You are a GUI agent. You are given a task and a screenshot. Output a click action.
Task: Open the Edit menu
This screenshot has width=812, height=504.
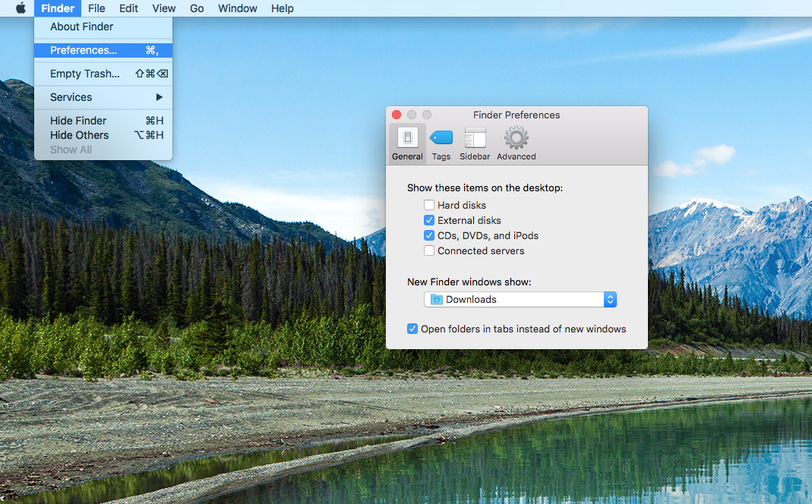pos(128,8)
